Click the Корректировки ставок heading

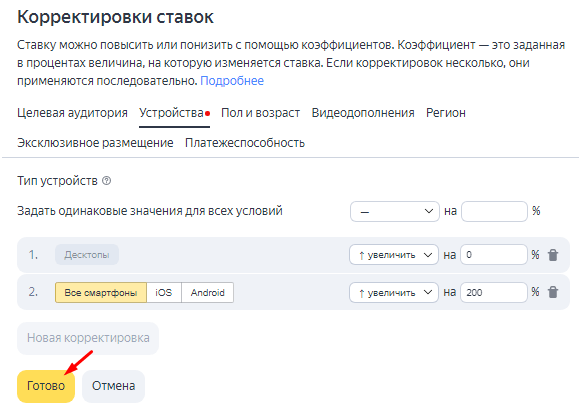pos(115,17)
